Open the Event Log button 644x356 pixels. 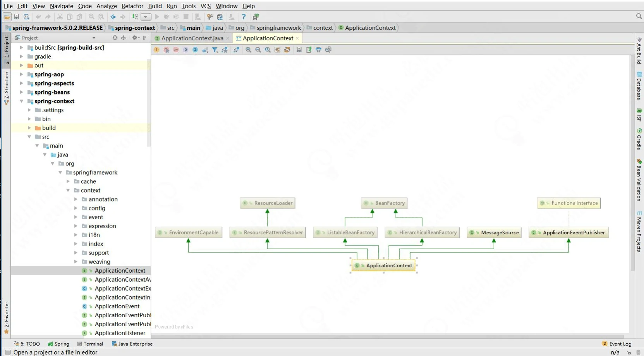[617, 344]
